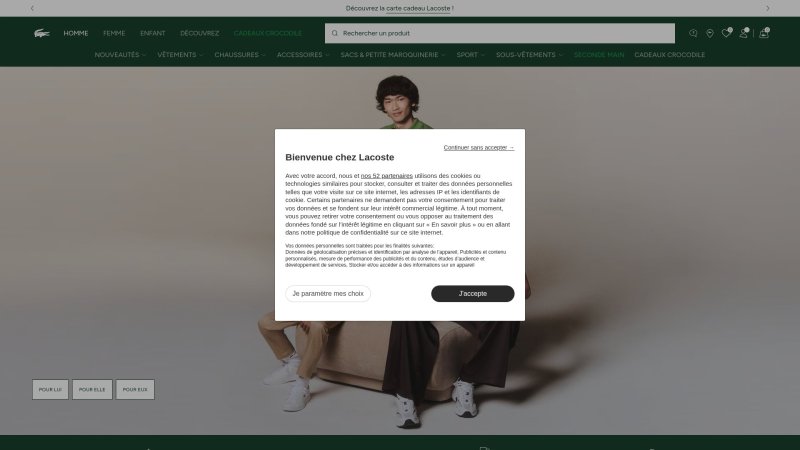Click Continuer sans accepter link
Image resolution: width=800 pixels, height=450 pixels.
(479, 147)
